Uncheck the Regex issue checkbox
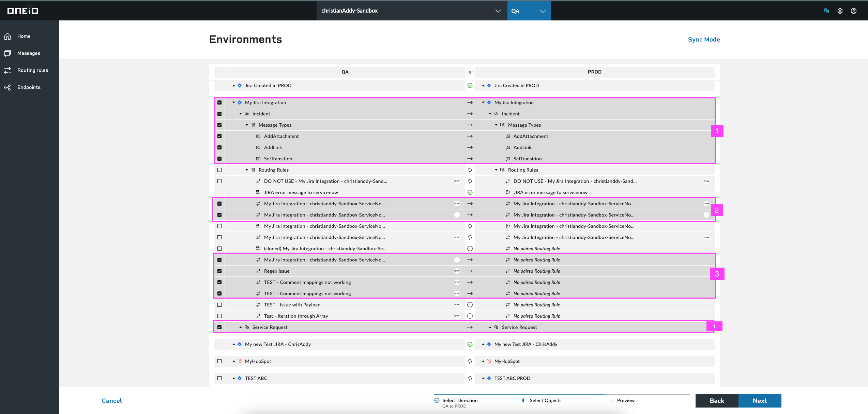Image resolution: width=868 pixels, height=414 pixels. (219, 271)
